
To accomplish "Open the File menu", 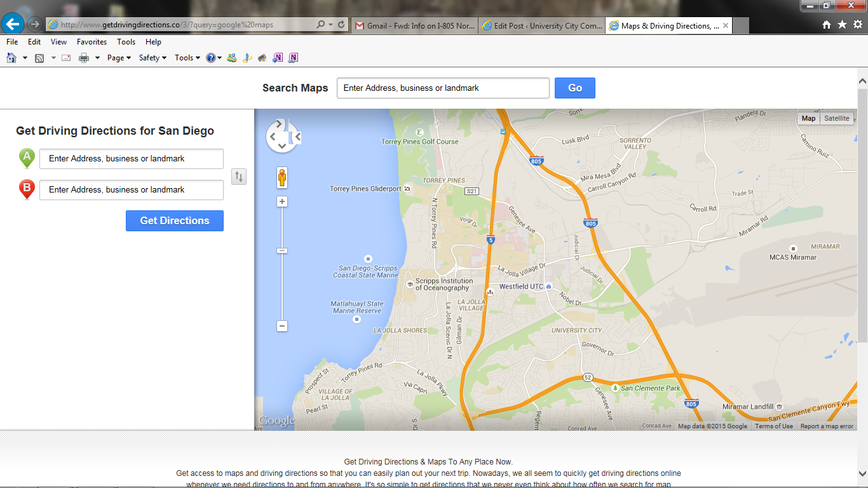I will pyautogui.click(x=12, y=42).
